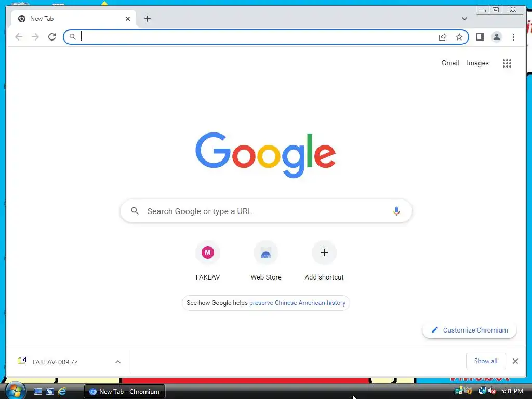The height and width of the screenshot is (399, 532).
Task: Open the Images link
Action: [x=477, y=63]
